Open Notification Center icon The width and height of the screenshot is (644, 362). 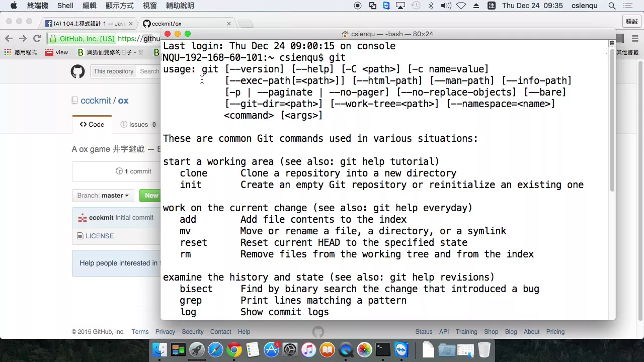[x=627, y=6]
